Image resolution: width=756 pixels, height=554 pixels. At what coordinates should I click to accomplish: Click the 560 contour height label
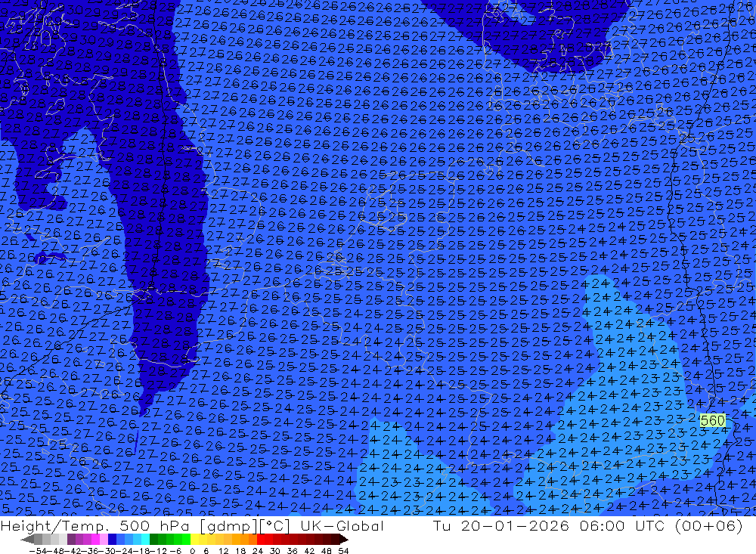(713, 420)
